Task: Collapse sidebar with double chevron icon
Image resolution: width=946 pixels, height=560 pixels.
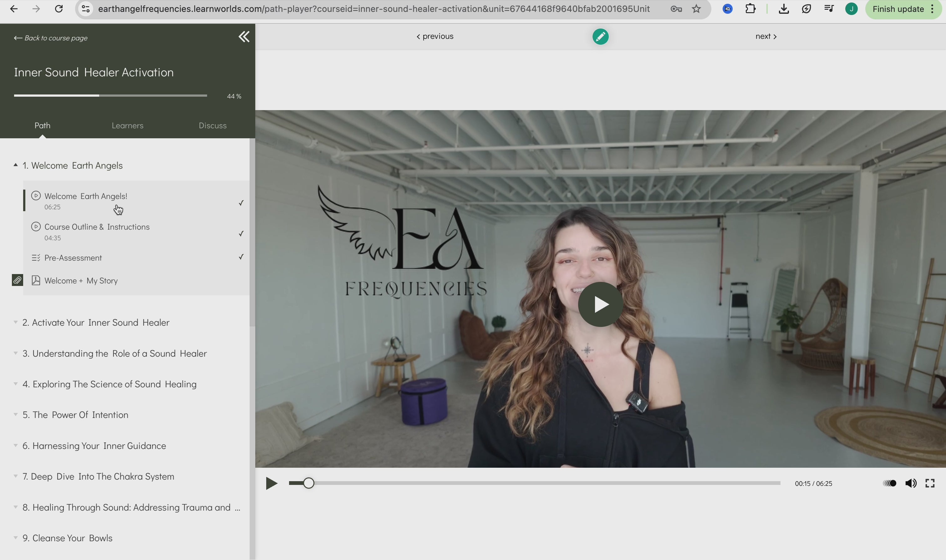Action: click(x=244, y=37)
